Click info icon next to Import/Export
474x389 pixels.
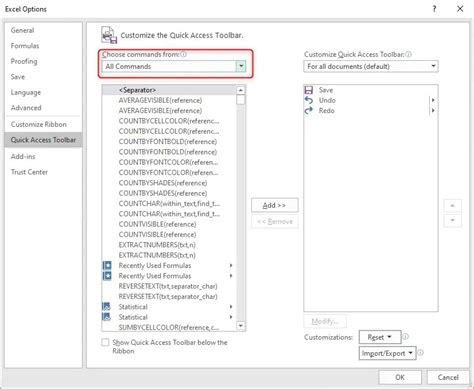click(x=421, y=353)
